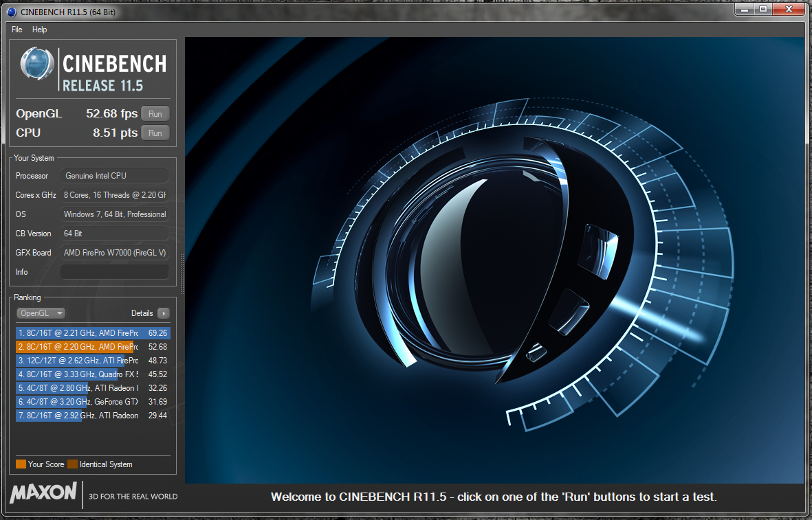812x520 pixels.
Task: Open the Help menu
Action: (x=40, y=30)
